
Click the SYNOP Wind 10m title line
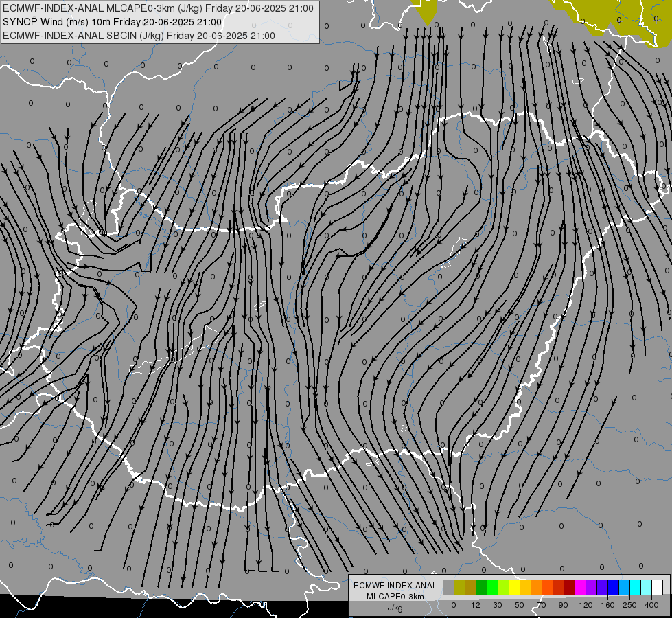pyautogui.click(x=112, y=22)
